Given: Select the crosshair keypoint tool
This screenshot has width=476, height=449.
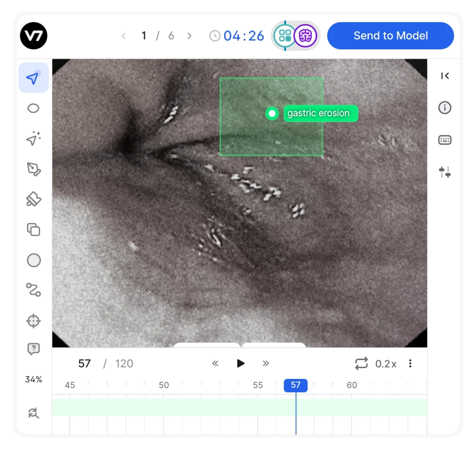Looking at the screenshot, I should 33,321.
